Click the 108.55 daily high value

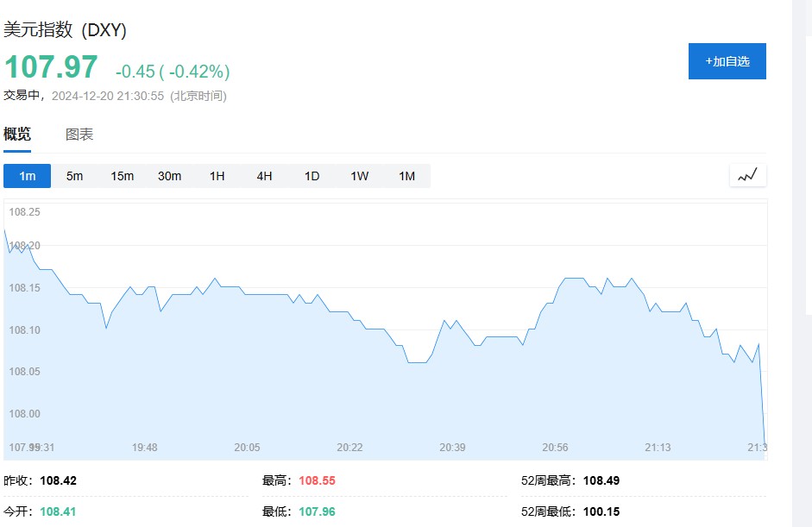317,480
